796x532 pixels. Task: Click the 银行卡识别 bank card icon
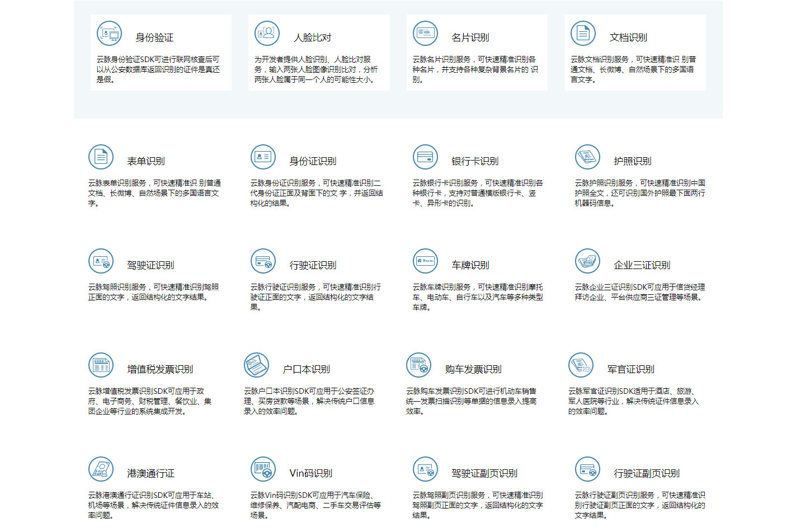pos(425,157)
